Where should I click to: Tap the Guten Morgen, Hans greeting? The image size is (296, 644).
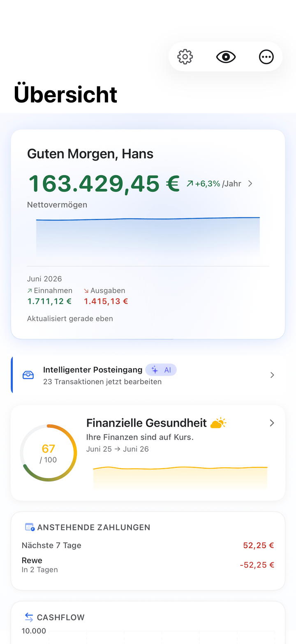90,154
